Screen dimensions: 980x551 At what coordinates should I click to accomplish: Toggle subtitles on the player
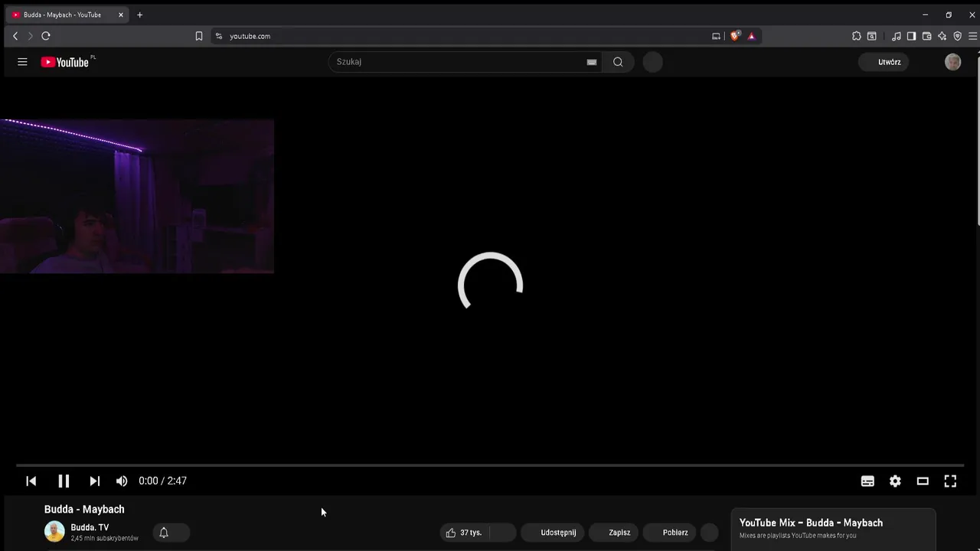(x=867, y=481)
